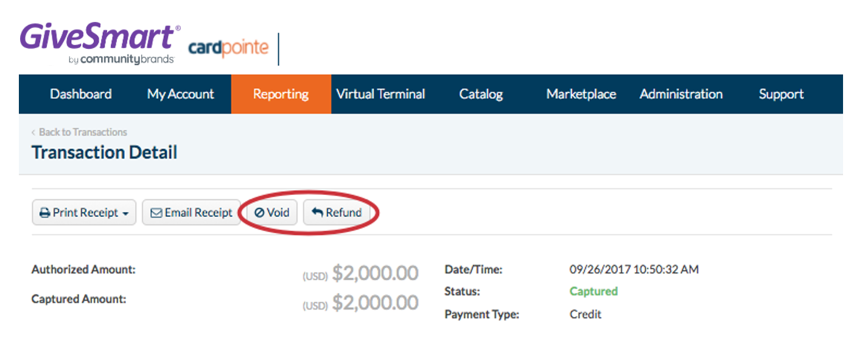Open the Virtual Terminal tab
The height and width of the screenshot is (351, 868).
pos(381,94)
